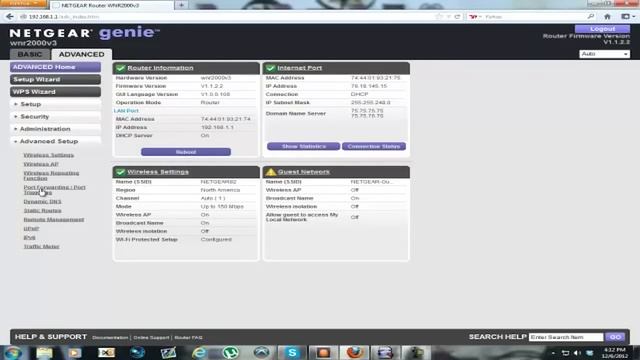Open a new browser tab with plus
This screenshot has width=640, height=360.
click(x=182, y=5)
